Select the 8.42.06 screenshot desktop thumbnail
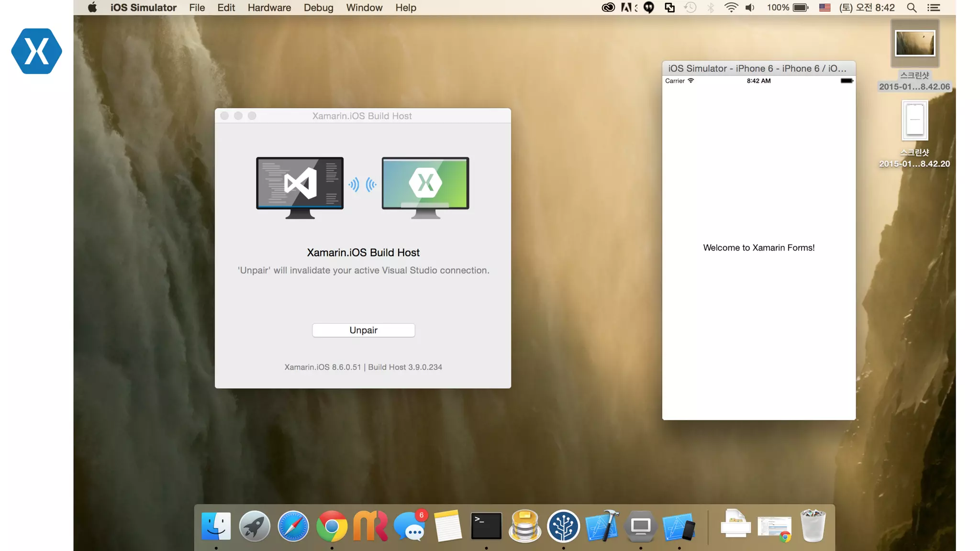Screen dimensions: 980x551 click(x=914, y=44)
